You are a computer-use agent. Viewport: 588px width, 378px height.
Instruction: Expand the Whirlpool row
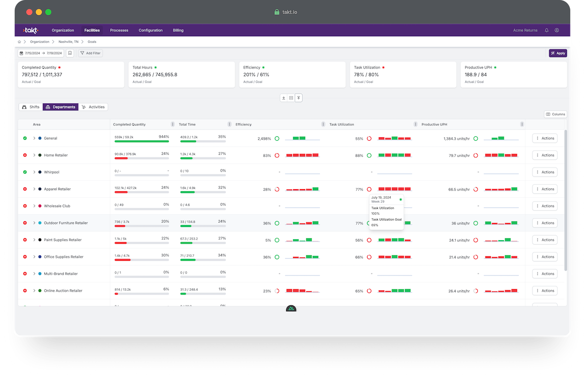34,172
